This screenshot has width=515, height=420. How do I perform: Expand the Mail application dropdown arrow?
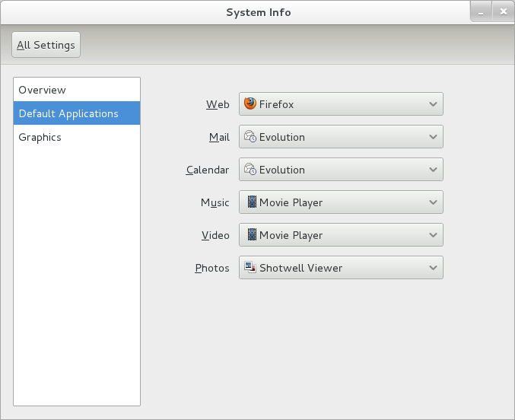pos(433,137)
